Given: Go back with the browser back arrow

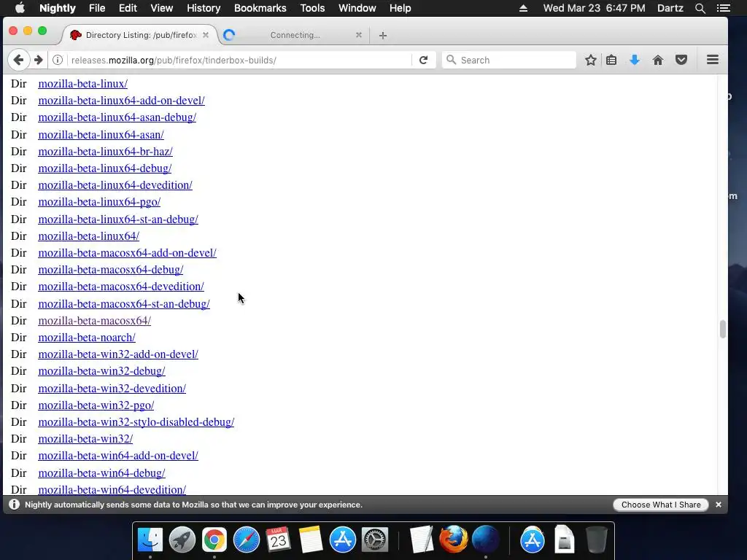Looking at the screenshot, I should pyautogui.click(x=18, y=60).
